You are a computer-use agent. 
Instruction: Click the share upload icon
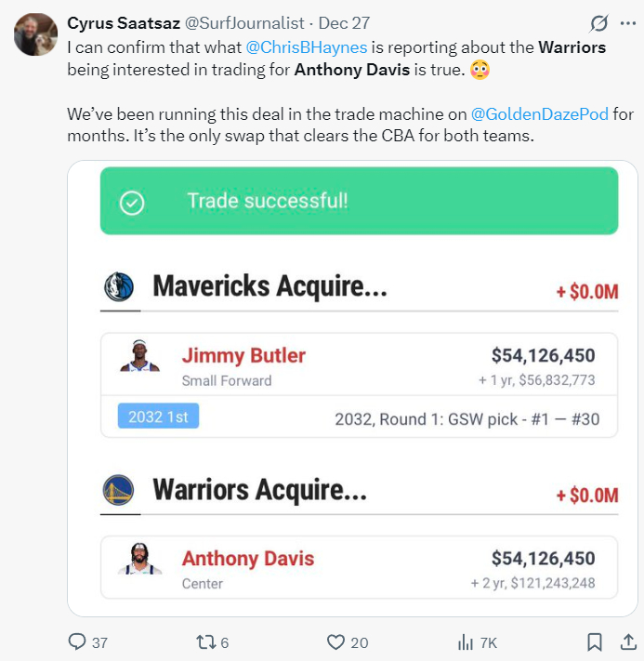[x=629, y=641]
